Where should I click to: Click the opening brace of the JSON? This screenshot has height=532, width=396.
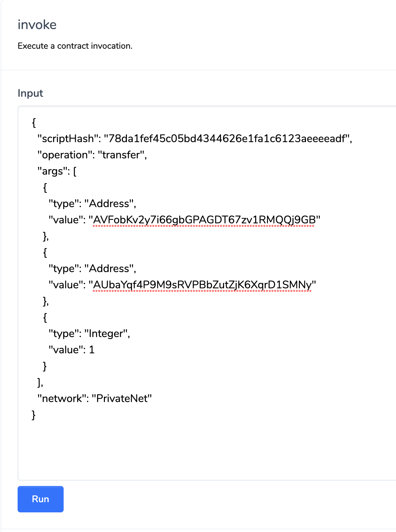(34, 122)
